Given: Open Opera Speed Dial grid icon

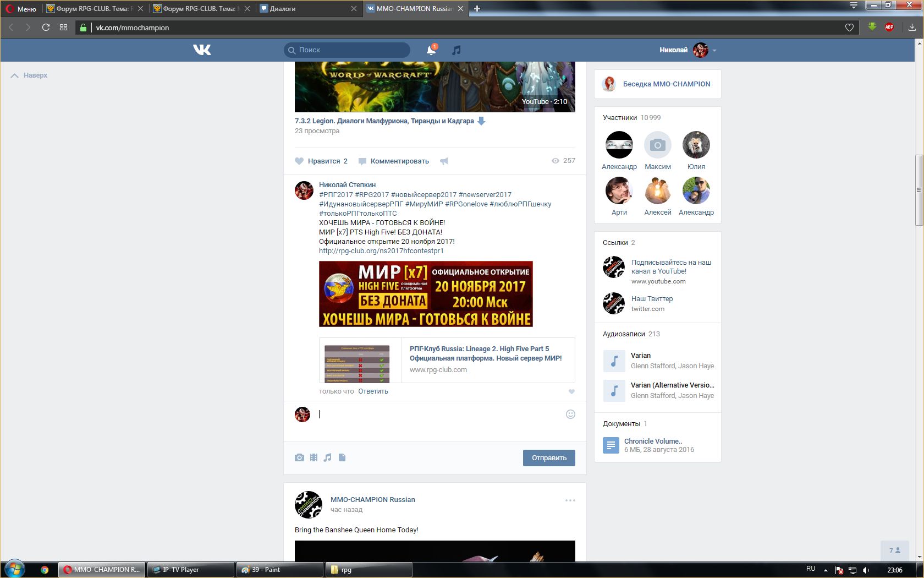Looking at the screenshot, I should 63,28.
